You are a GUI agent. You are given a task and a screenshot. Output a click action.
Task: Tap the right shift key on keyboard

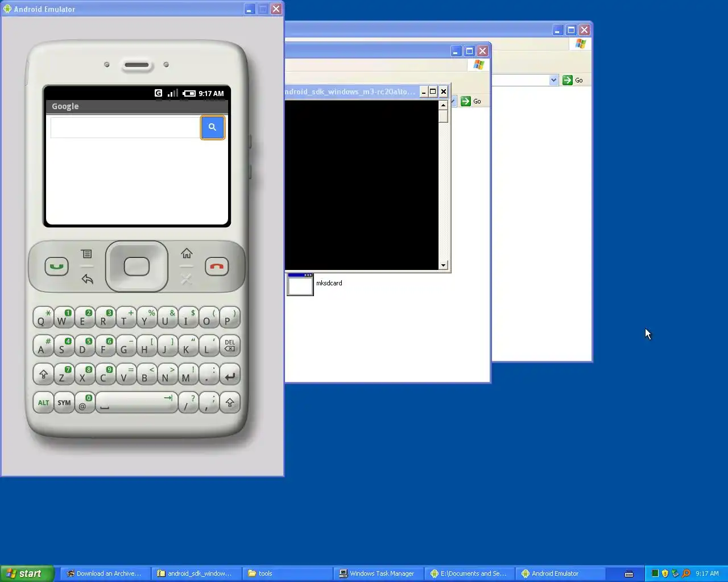pyautogui.click(x=230, y=402)
